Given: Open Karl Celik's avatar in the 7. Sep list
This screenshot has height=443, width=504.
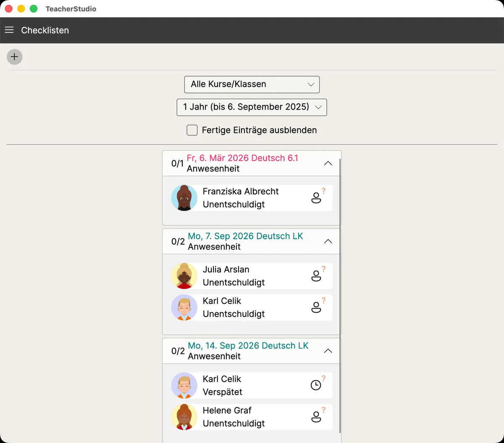Looking at the screenshot, I should tap(184, 308).
